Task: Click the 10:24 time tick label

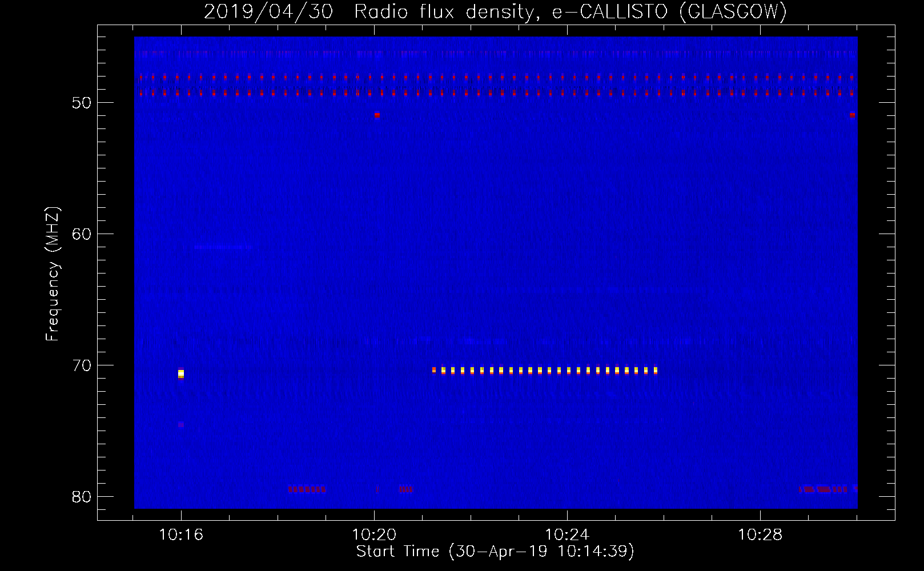Action: click(567, 535)
